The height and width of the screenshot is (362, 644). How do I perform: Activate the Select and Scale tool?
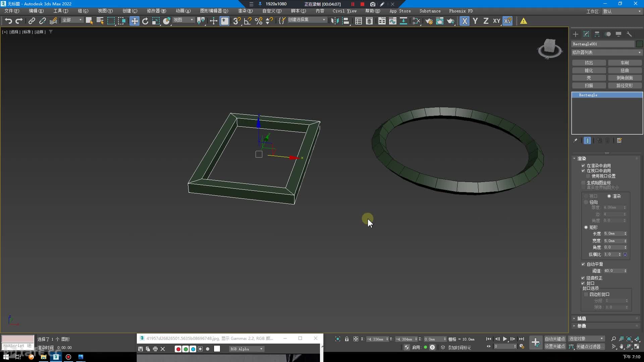click(x=156, y=21)
